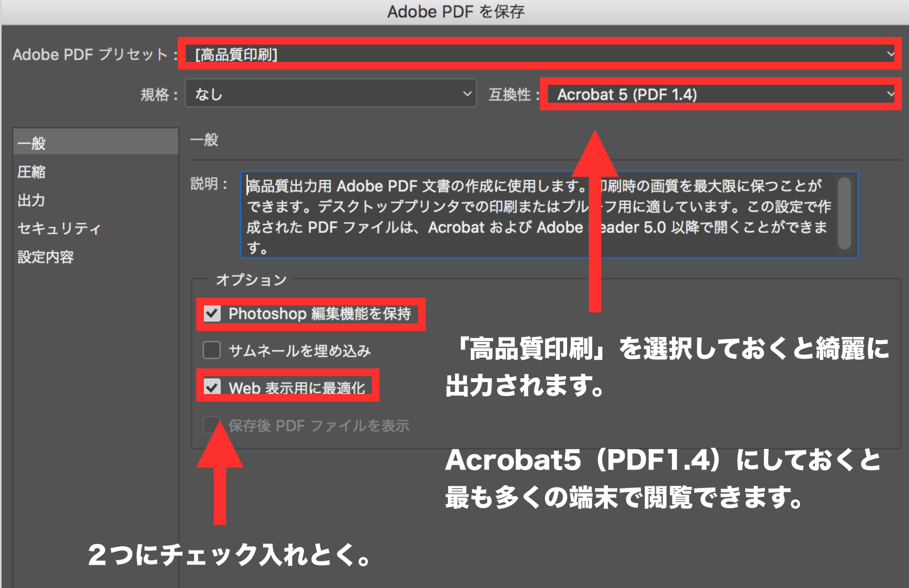Toggle Web 表示用に最適化 checkbox
The height and width of the screenshot is (588, 909).
click(x=212, y=387)
